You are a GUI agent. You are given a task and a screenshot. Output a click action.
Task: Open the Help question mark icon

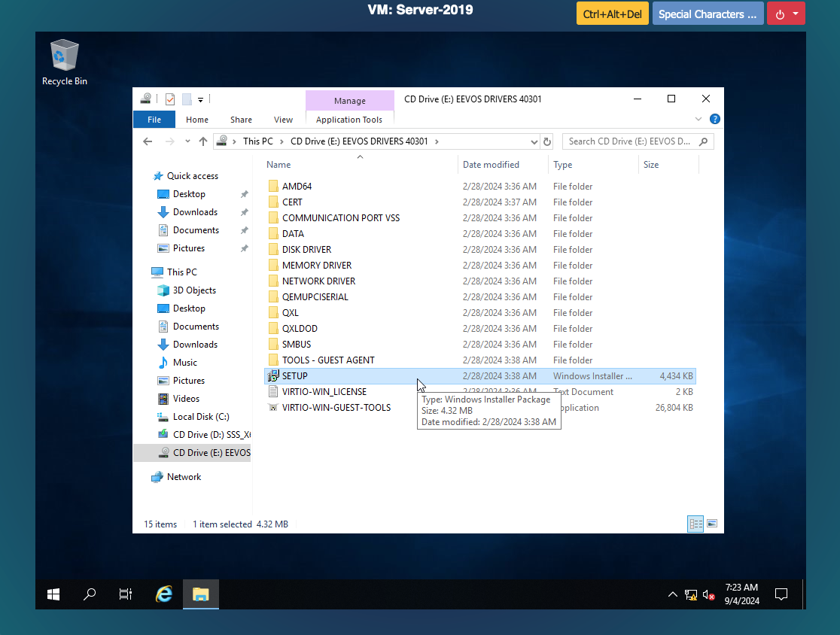(x=714, y=119)
